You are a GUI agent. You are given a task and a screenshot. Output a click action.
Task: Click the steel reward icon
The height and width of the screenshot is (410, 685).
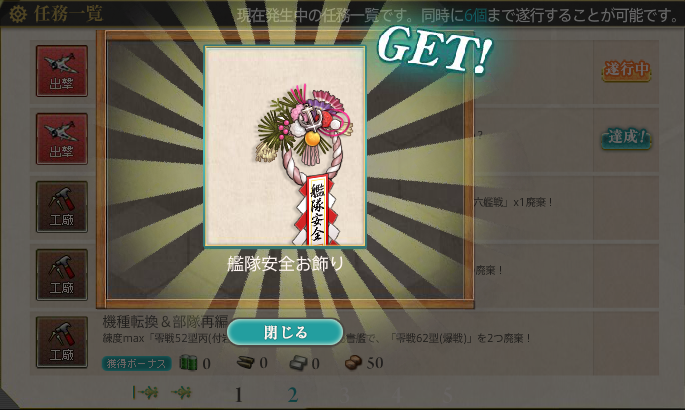[x=298, y=362]
